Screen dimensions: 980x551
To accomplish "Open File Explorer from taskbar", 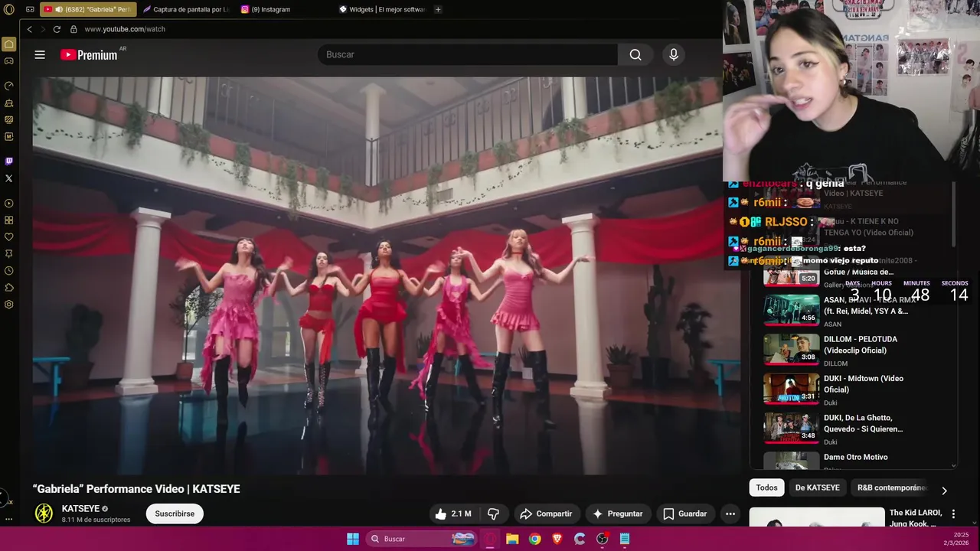I will (x=512, y=539).
